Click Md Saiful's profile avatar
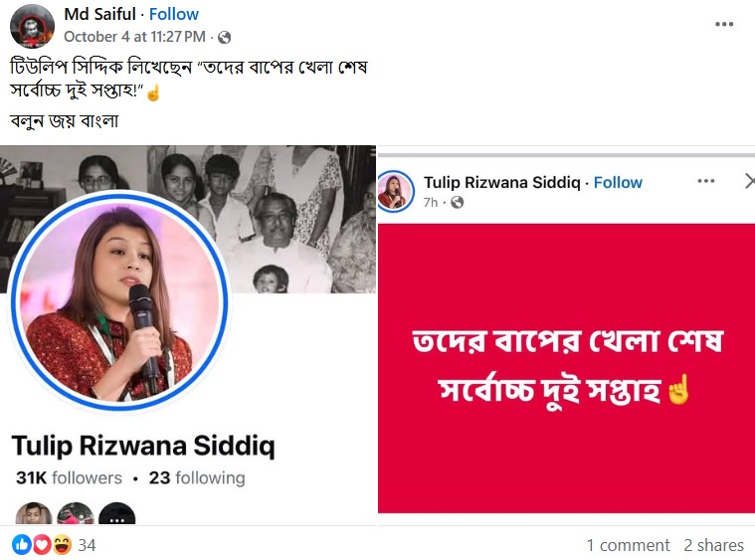 (31, 26)
